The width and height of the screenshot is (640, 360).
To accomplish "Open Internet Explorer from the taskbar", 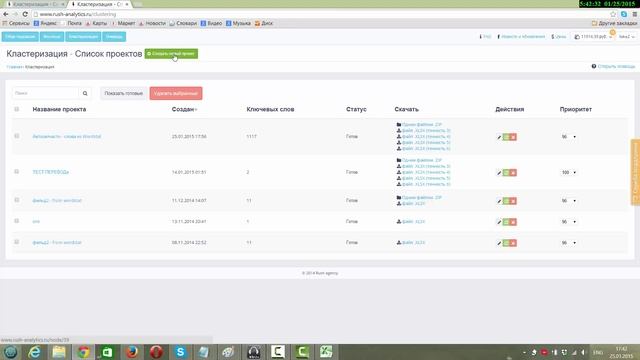I will click(35, 352).
